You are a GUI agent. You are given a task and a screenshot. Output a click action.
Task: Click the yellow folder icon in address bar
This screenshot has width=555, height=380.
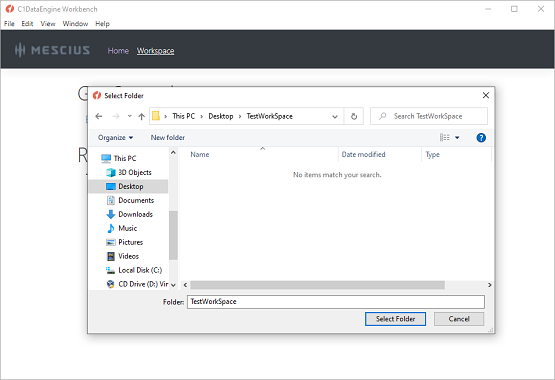tap(156, 116)
